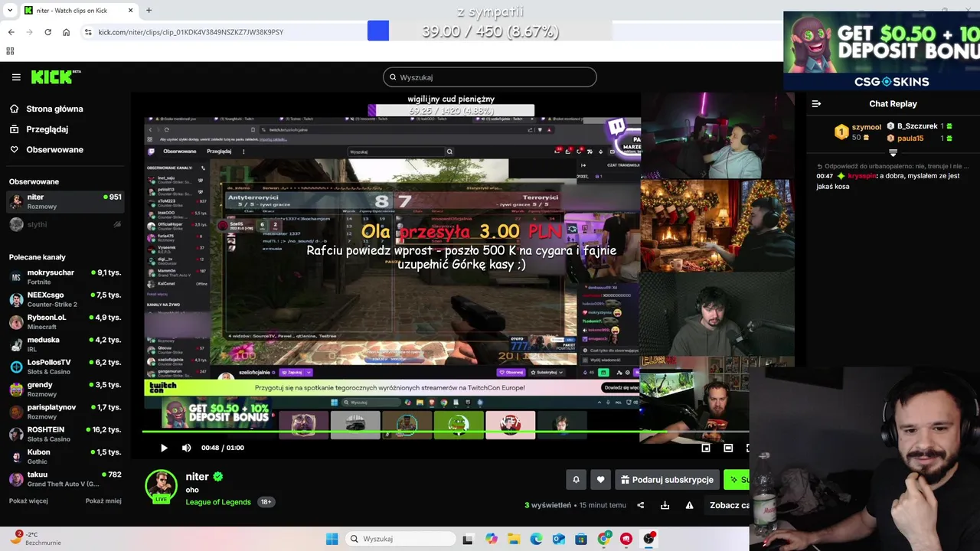
Task: Open the tab search dropdown
Action: tap(11, 11)
